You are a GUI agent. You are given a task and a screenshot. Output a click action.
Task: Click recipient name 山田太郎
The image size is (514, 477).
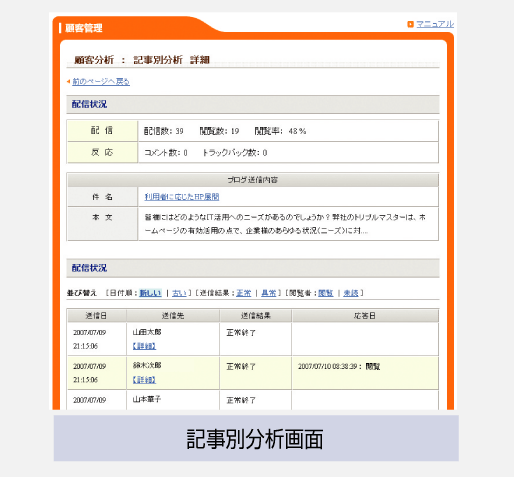[147, 332]
